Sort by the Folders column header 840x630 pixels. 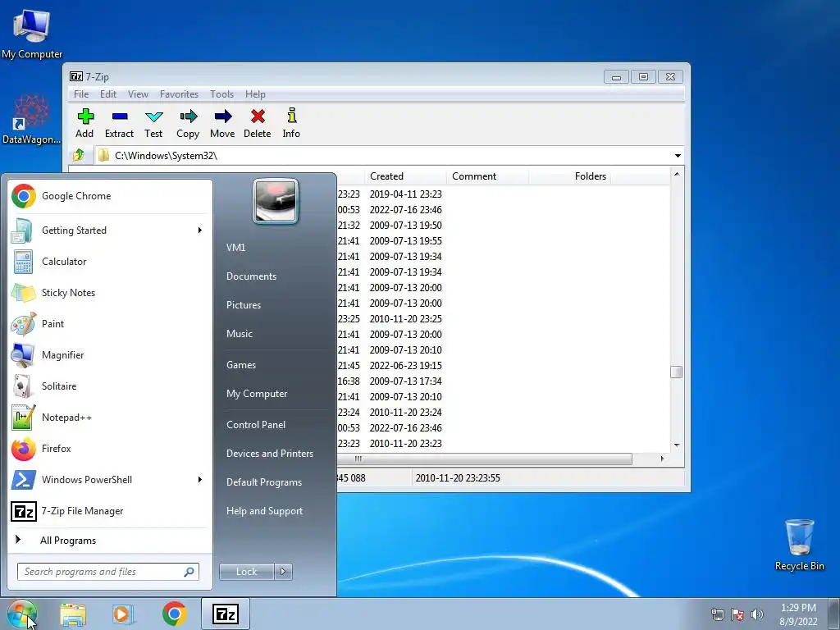pyautogui.click(x=569, y=176)
